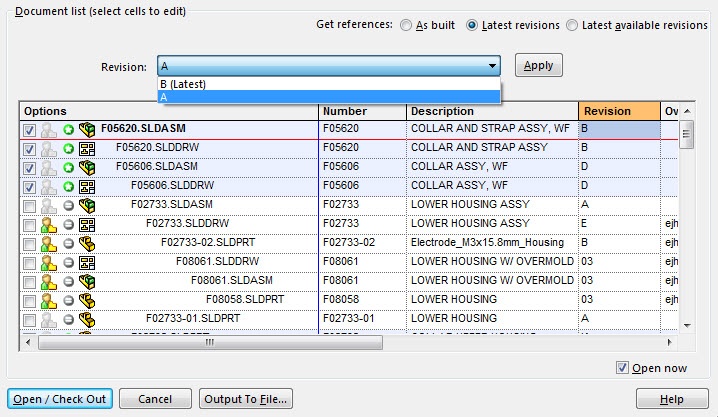Click the F08058.SLDPRT part file icon

pos(86,300)
